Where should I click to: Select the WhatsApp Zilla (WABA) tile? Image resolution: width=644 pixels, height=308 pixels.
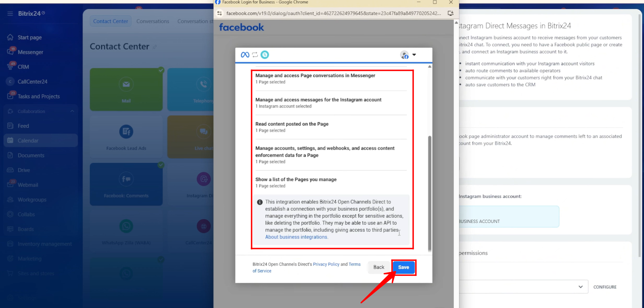126,231
